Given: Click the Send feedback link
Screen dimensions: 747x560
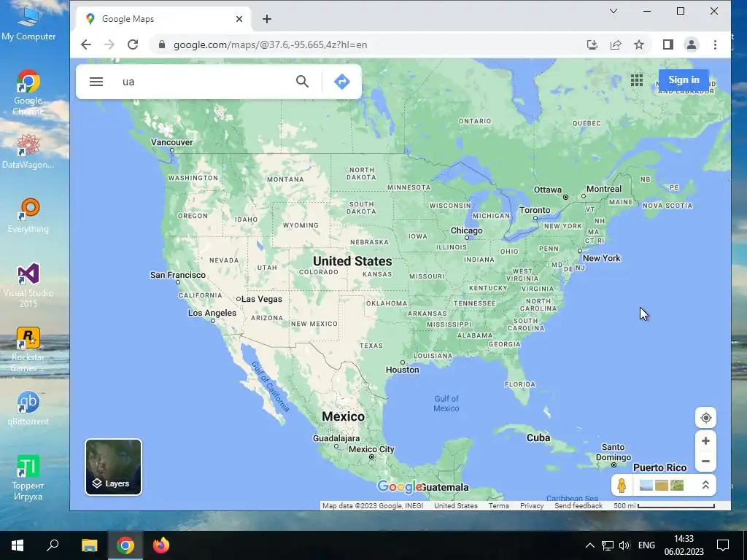Looking at the screenshot, I should pyautogui.click(x=578, y=506).
